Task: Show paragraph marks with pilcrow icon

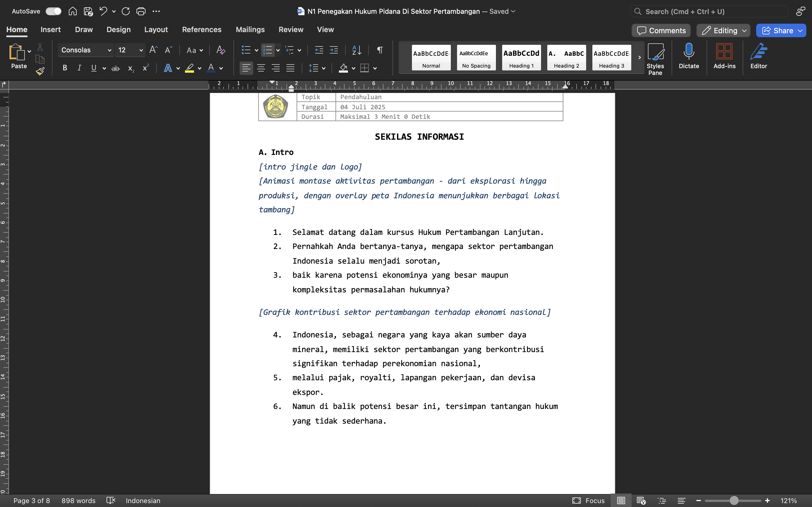Action: (380, 50)
